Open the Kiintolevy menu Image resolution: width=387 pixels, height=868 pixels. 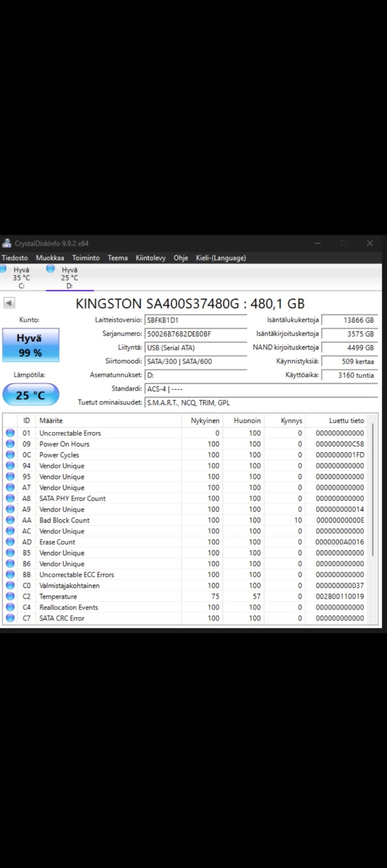point(151,258)
